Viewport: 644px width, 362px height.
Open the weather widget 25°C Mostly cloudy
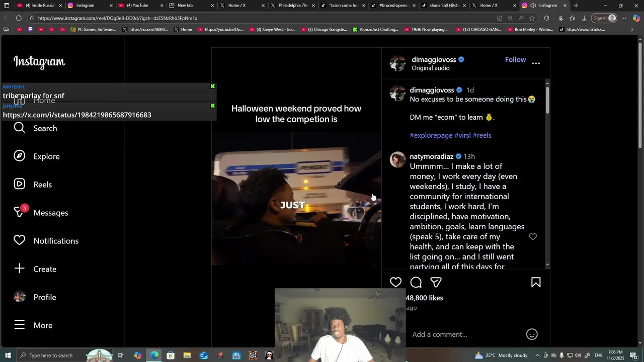click(x=501, y=355)
